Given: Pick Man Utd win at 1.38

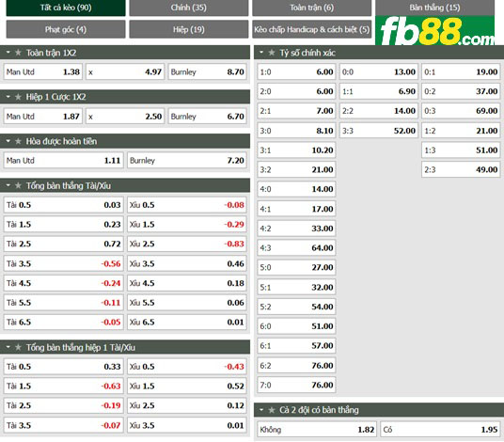Looking at the screenshot, I should pyautogui.click(x=43, y=71).
